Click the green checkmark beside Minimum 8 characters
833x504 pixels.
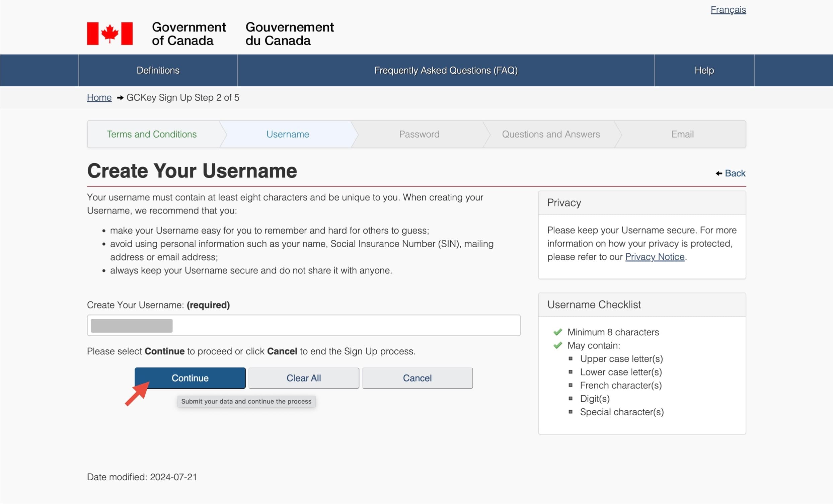coord(557,332)
